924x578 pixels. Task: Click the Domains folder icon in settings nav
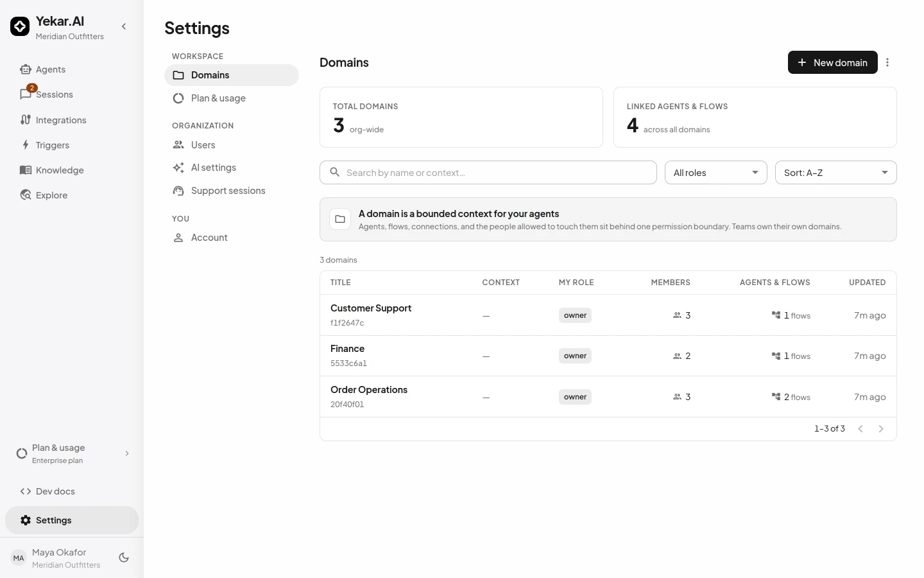(x=178, y=75)
